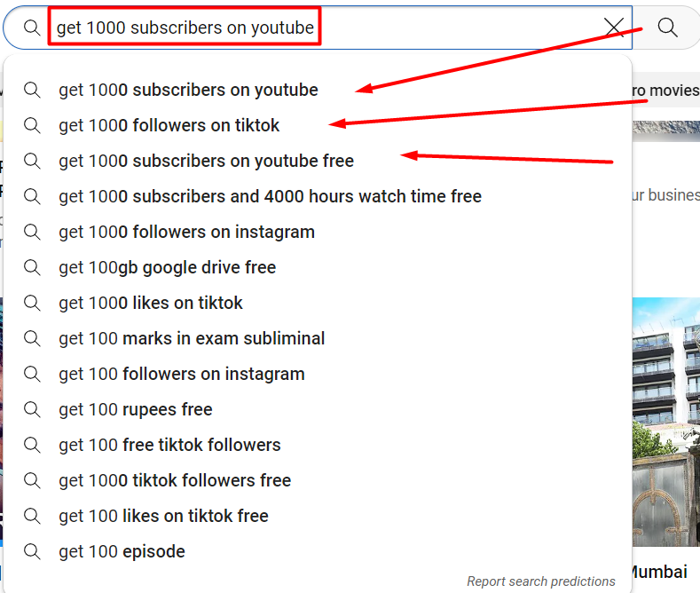Image resolution: width=700 pixels, height=593 pixels.
Task: Click magnifier icon beside '4000 hours watch time free'
Action: tap(32, 196)
